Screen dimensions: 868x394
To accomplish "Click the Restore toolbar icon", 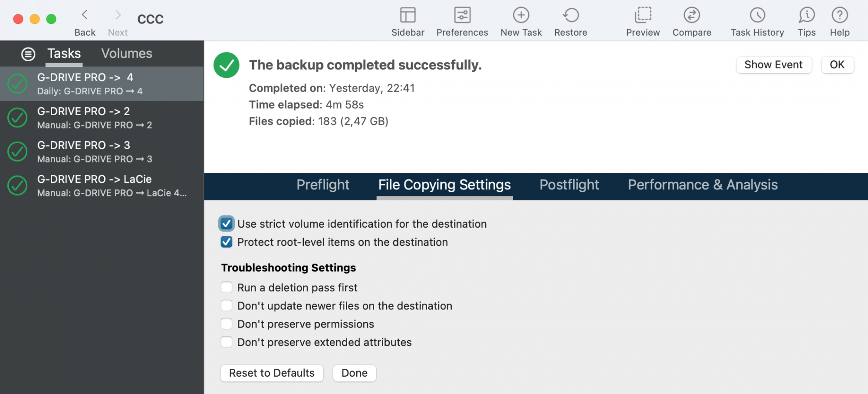I will pos(571,16).
